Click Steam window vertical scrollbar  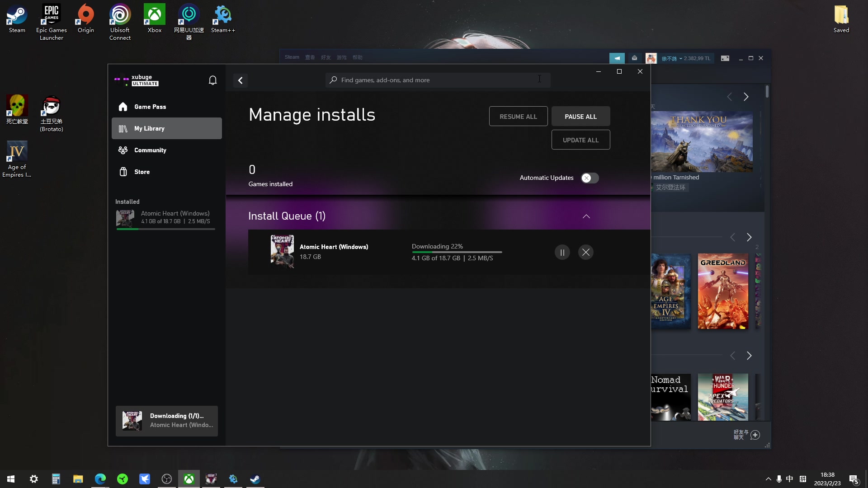(x=767, y=91)
